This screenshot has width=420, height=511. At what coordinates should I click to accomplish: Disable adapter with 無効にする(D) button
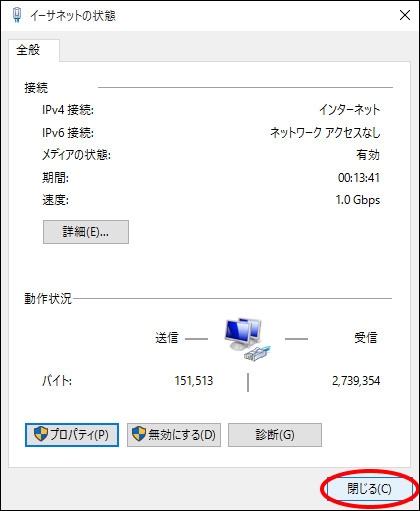174,435
